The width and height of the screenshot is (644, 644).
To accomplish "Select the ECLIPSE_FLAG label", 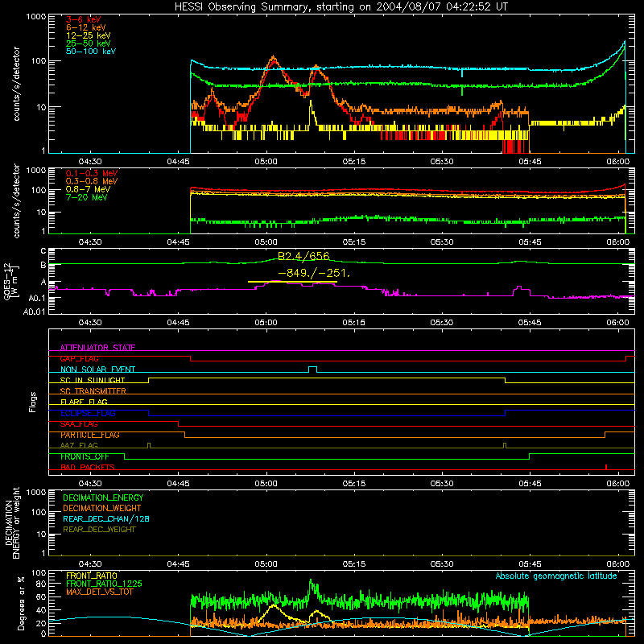I will tap(88, 413).
